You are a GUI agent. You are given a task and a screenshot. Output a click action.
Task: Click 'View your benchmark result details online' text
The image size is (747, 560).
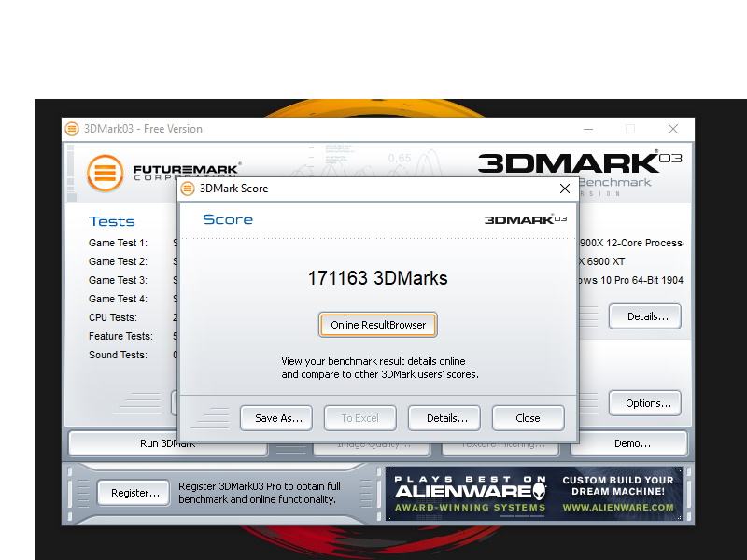click(373, 361)
